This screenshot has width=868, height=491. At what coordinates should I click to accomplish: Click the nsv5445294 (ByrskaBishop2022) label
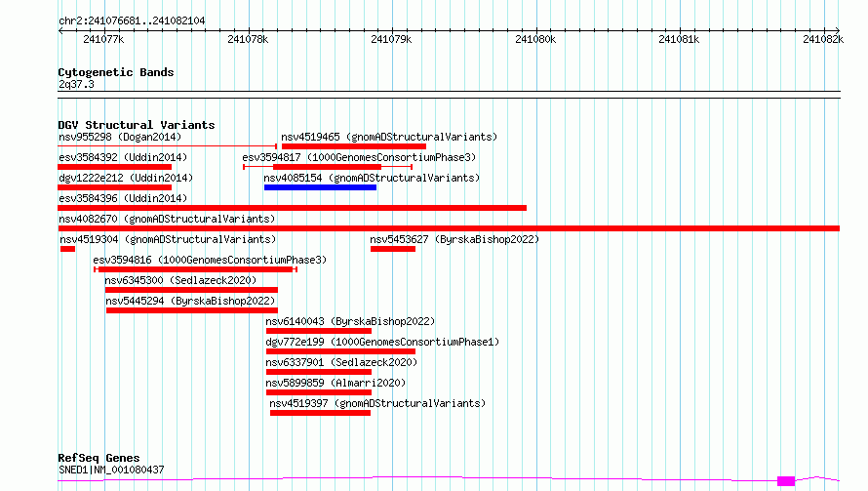190,301
